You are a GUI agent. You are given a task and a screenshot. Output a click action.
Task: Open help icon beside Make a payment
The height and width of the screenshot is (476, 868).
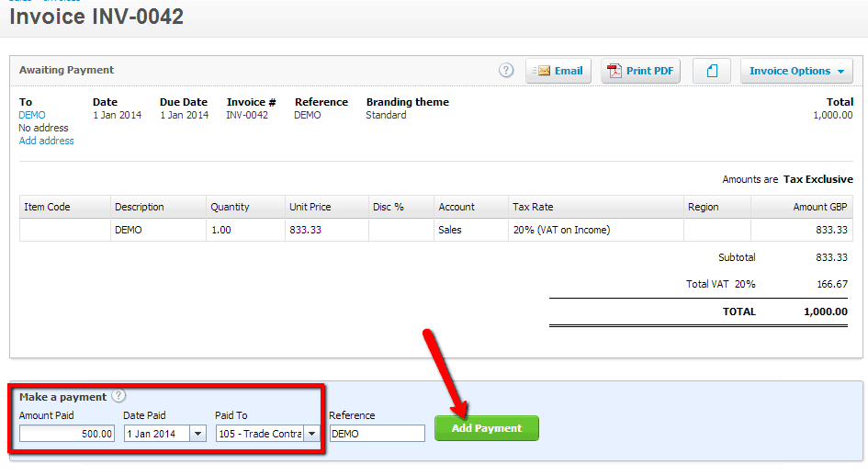(x=118, y=396)
